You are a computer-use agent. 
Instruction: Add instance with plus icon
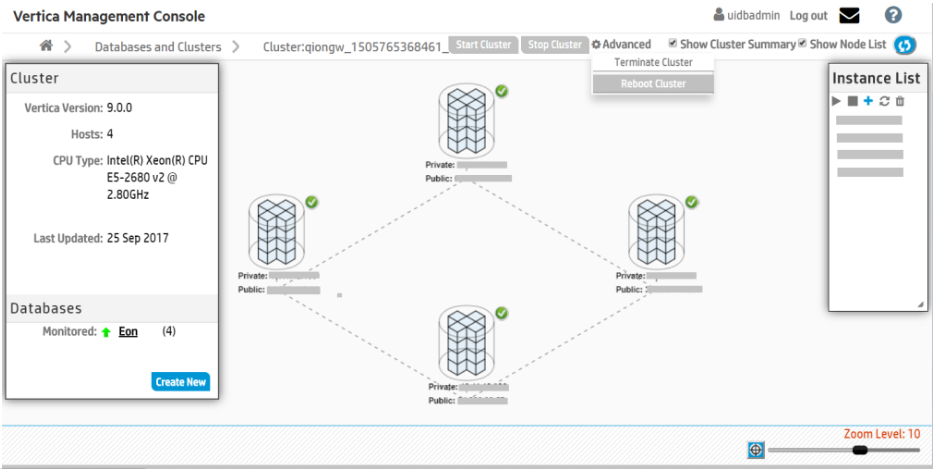click(x=868, y=101)
